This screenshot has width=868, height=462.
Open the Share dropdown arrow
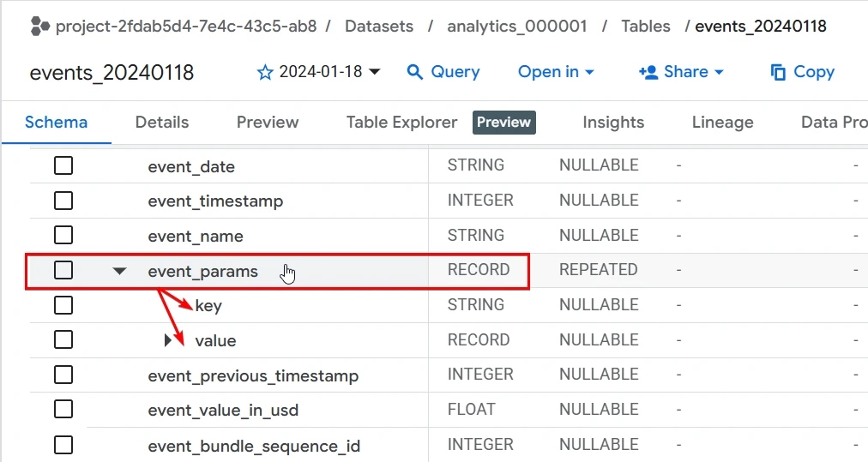tap(719, 72)
